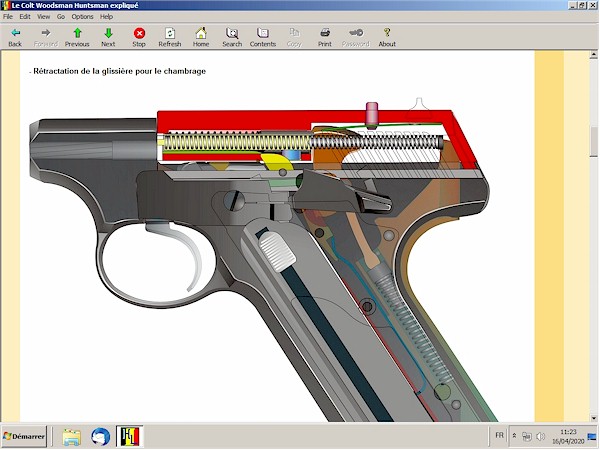Click the scrollbar up arrow
Image resolution: width=600 pixels, height=450 pixels.
593,55
